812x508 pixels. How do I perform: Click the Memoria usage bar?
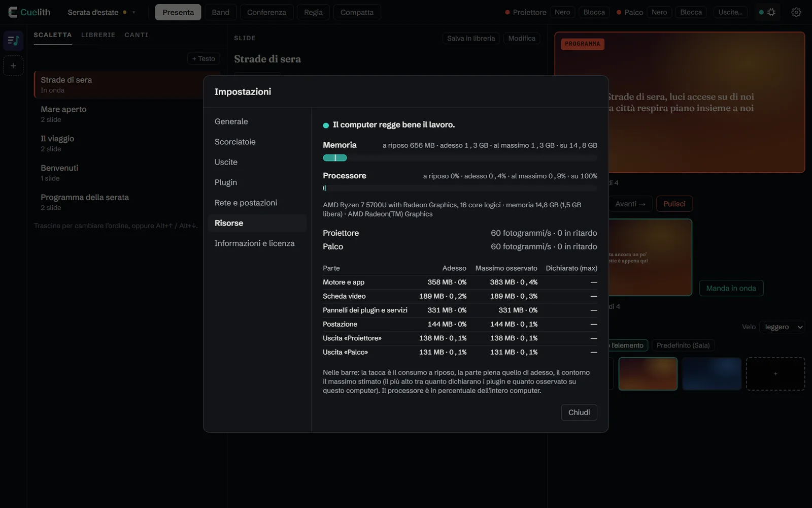point(460,158)
